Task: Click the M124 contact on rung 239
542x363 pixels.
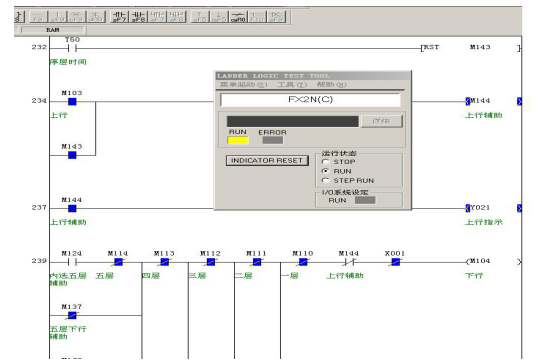Action: click(x=72, y=262)
